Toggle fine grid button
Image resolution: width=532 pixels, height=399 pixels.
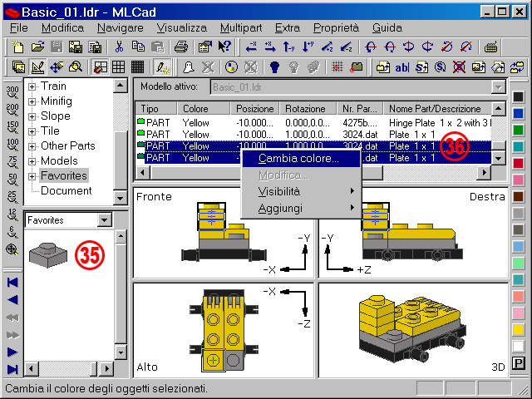(x=137, y=67)
